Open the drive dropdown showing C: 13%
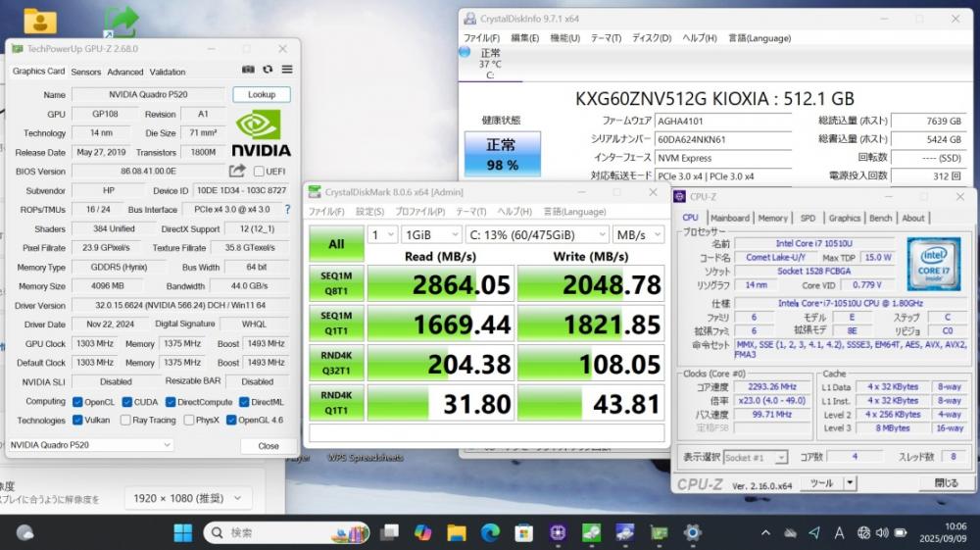The height and width of the screenshot is (550, 980). pos(537,235)
